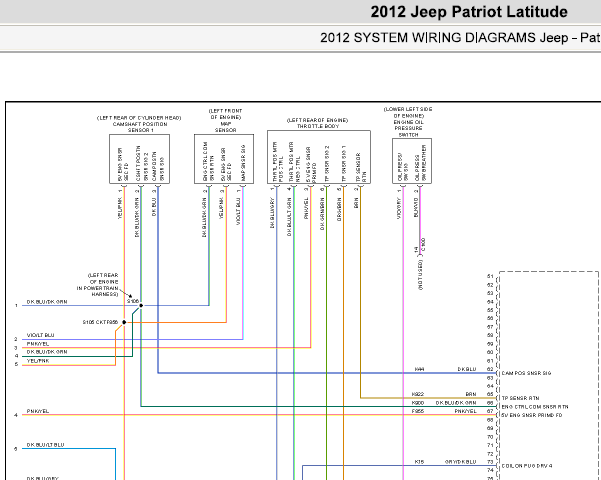Select the MAP Sensor component box

224,159
